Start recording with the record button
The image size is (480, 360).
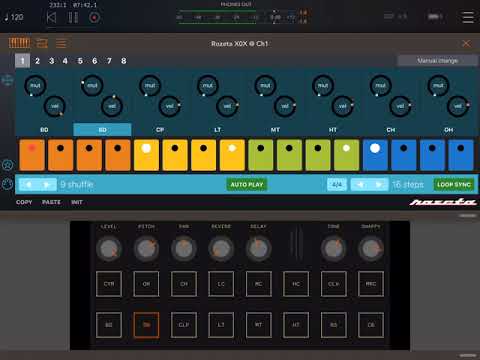pos(94,17)
